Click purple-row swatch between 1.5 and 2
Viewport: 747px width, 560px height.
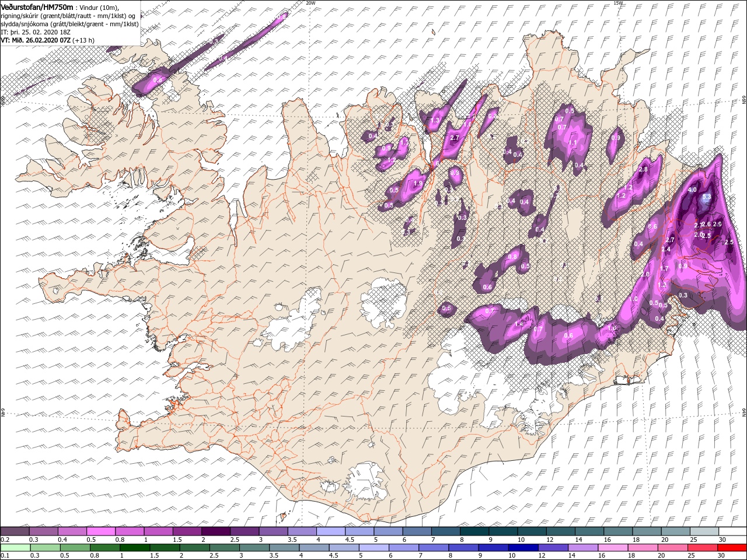(186, 531)
